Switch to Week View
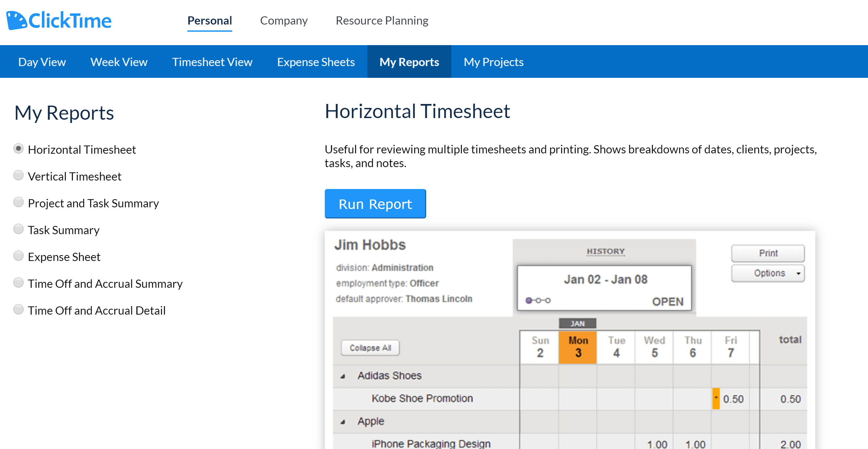This screenshot has width=868, height=449. click(119, 61)
